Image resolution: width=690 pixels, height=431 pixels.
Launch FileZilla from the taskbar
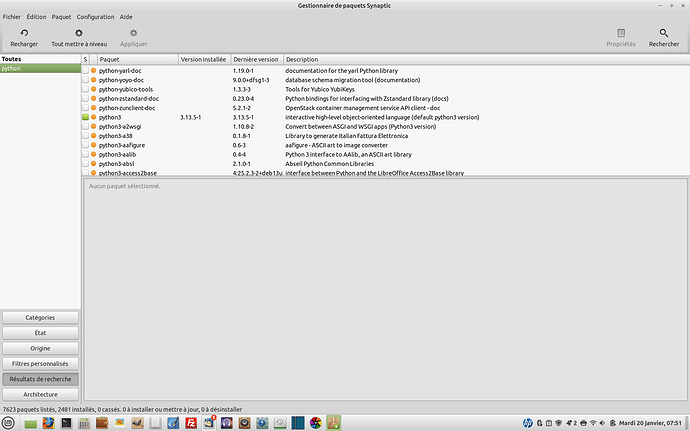pyautogui.click(x=191, y=423)
